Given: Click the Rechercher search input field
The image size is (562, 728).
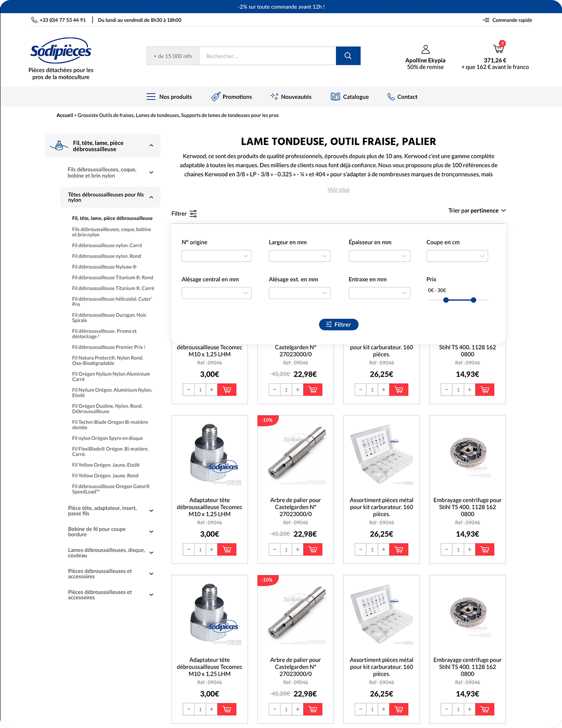Looking at the screenshot, I should pyautogui.click(x=267, y=56).
